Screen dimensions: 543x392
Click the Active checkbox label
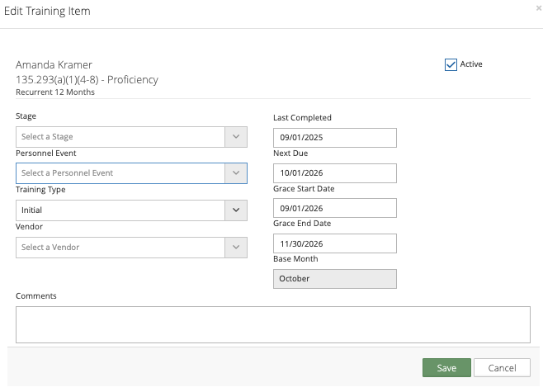pyautogui.click(x=471, y=64)
